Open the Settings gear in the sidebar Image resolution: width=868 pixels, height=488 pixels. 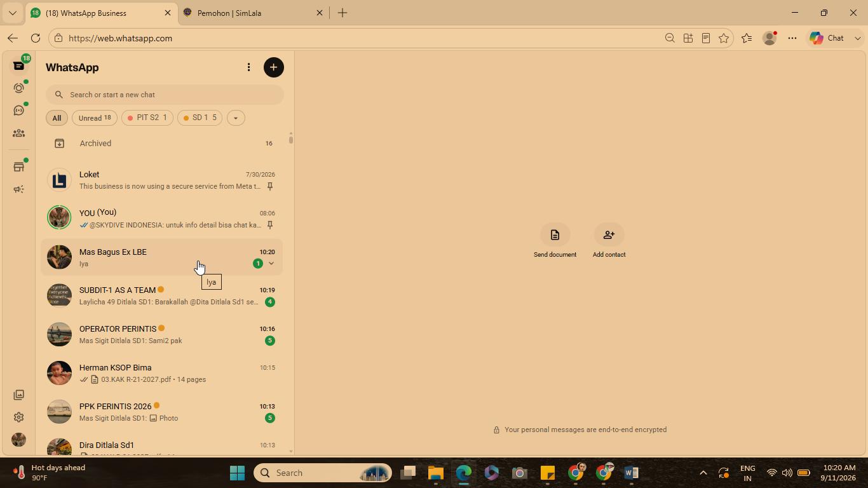pyautogui.click(x=19, y=417)
